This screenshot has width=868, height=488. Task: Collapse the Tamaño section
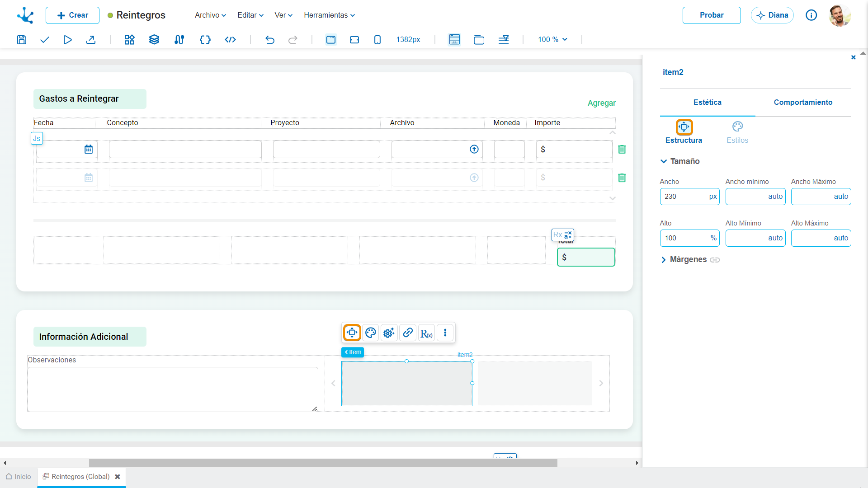point(664,161)
